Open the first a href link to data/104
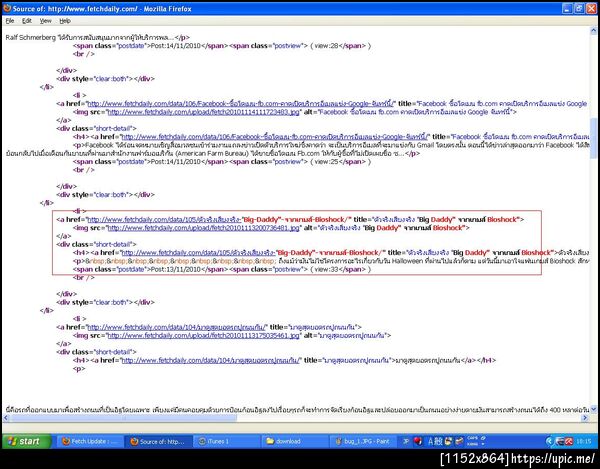This screenshot has height=469, width=600. click(x=177, y=327)
